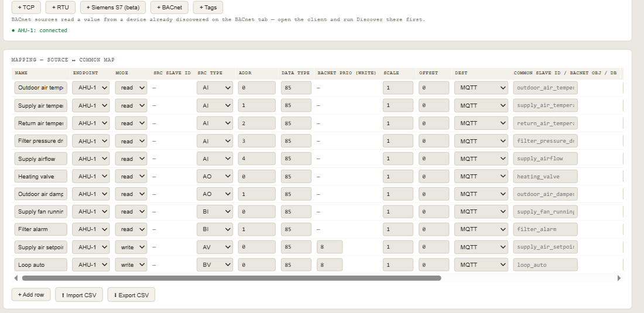Image resolution: width=644 pixels, height=313 pixels.
Task: Open endpoint dropdown for Outdoor air temperature row
Action: [91, 88]
